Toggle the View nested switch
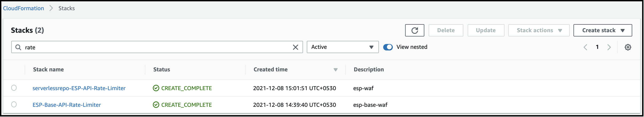This screenshot has width=644, height=117. (x=388, y=47)
